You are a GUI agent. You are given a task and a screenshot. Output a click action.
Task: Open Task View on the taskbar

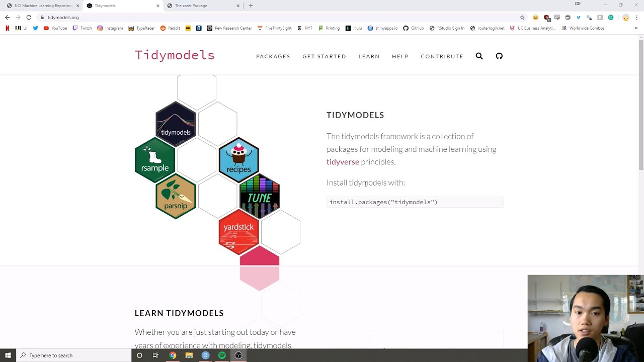[155, 355]
